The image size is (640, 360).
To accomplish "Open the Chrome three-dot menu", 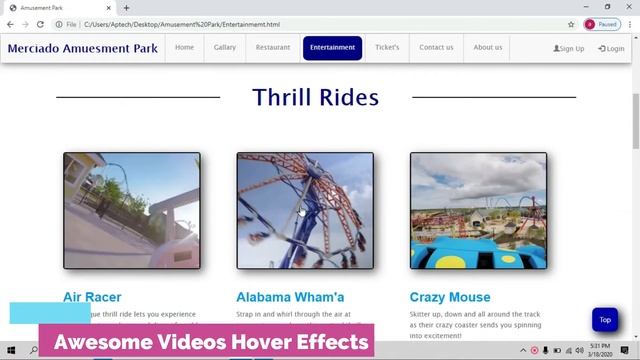I will 630,24.
